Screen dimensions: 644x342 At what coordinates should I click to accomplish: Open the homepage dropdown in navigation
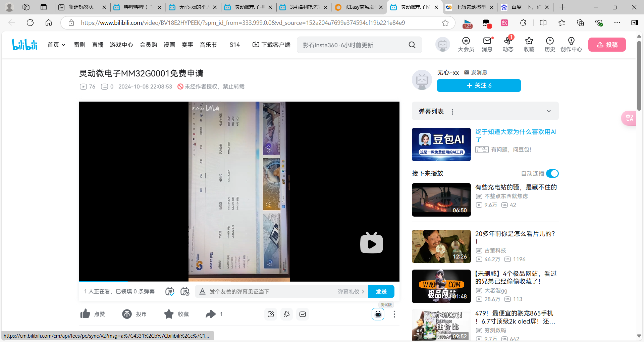coord(56,45)
